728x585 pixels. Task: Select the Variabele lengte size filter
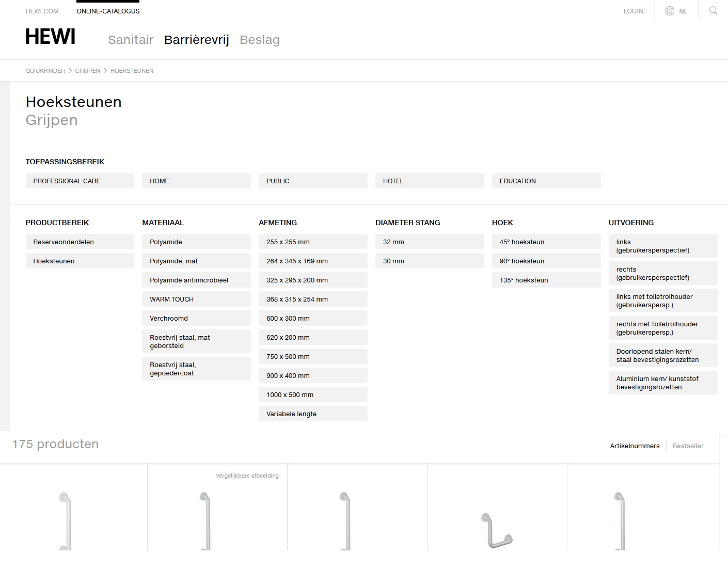pyautogui.click(x=312, y=414)
